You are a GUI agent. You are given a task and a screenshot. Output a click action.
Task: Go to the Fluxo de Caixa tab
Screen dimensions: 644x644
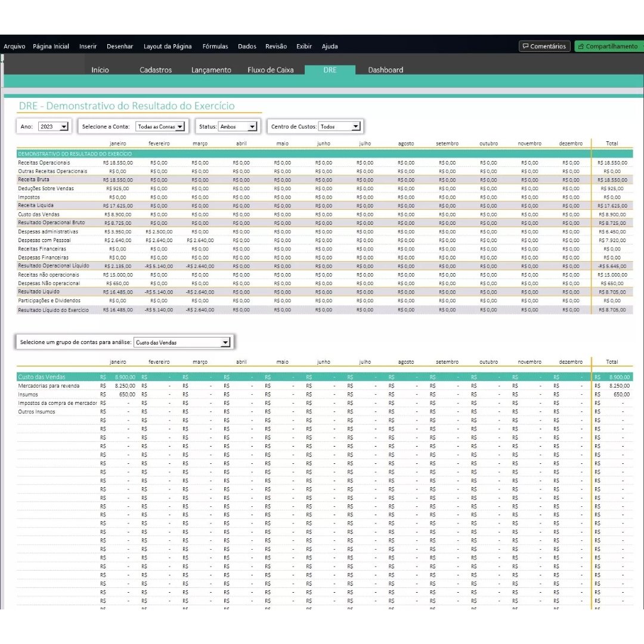click(271, 70)
